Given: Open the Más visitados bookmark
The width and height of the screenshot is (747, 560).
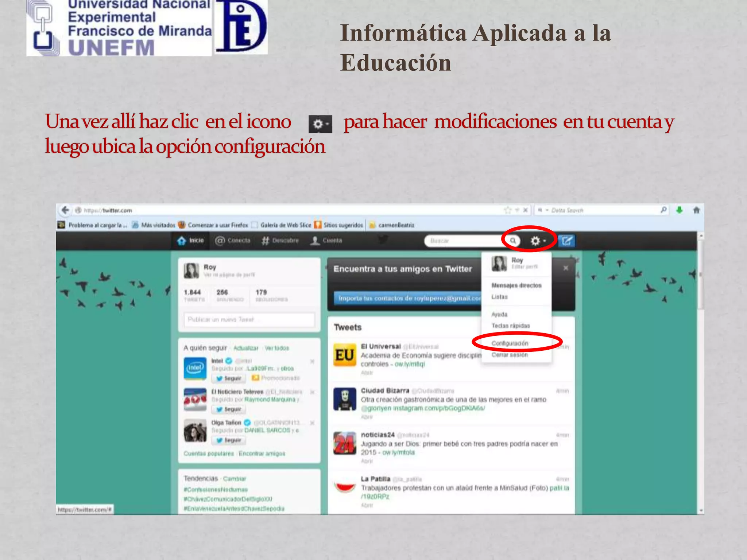Looking at the screenshot, I should pyautogui.click(x=153, y=225).
